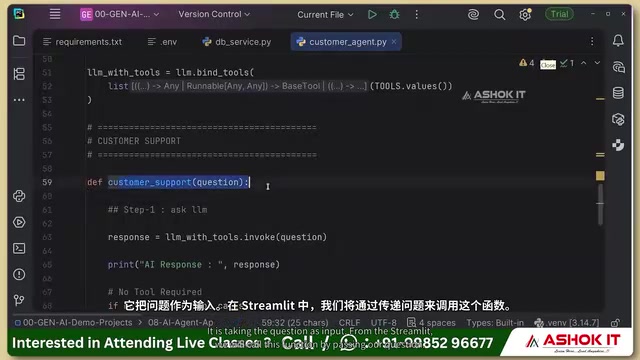Debug the current file
The image size is (640, 360).
[x=394, y=15]
